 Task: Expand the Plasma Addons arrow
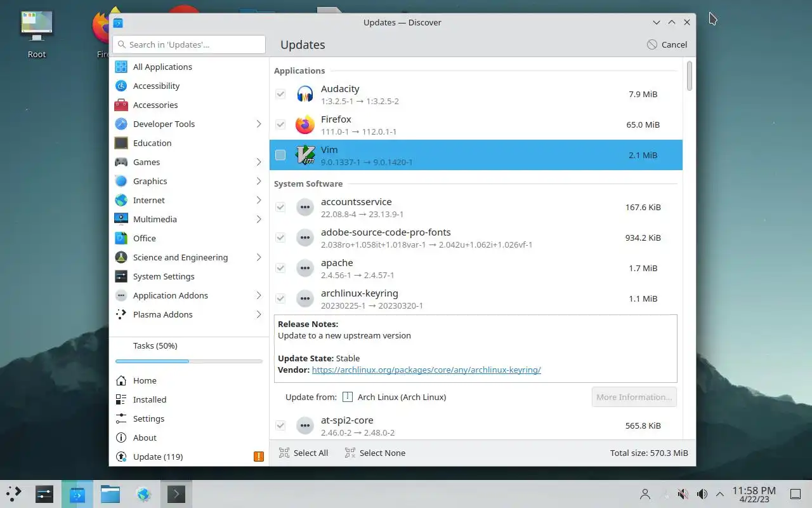(259, 314)
